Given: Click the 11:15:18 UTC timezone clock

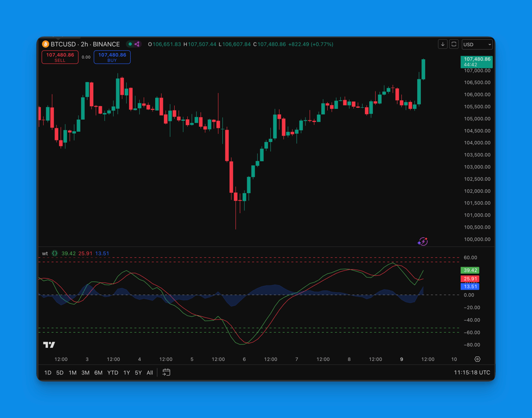Looking at the screenshot, I should 472,373.
